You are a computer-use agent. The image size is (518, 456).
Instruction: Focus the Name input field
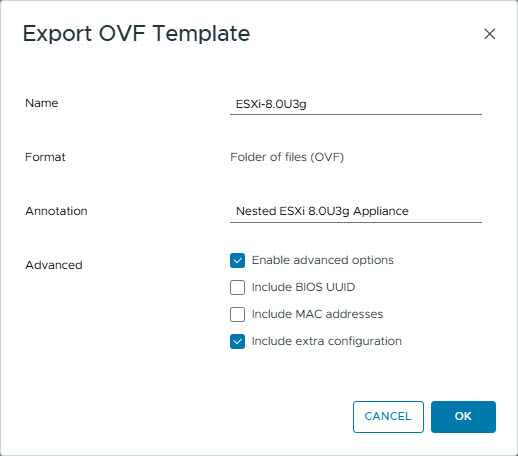tap(356, 104)
